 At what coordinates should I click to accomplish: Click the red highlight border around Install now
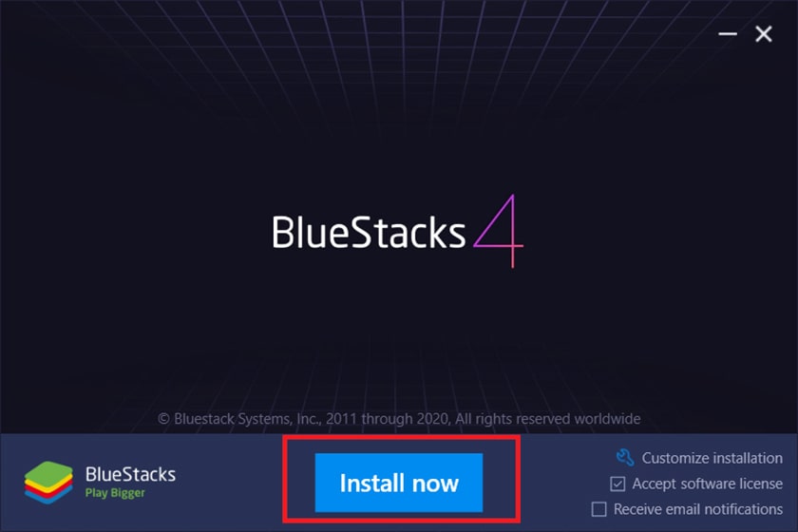402,437
